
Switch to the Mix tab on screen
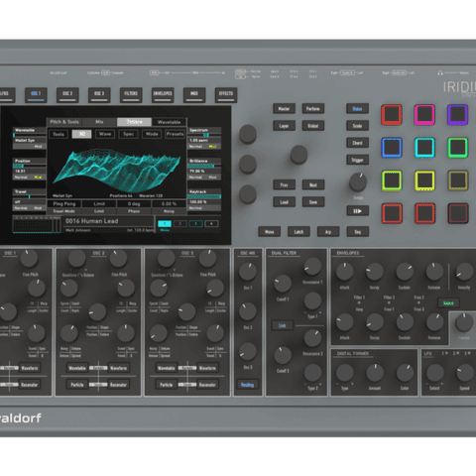click(x=99, y=122)
